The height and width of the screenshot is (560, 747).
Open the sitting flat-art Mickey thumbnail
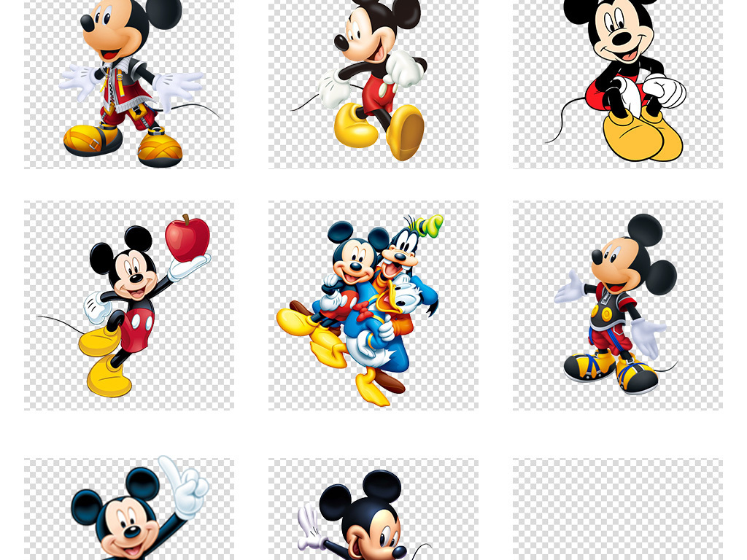(x=617, y=84)
